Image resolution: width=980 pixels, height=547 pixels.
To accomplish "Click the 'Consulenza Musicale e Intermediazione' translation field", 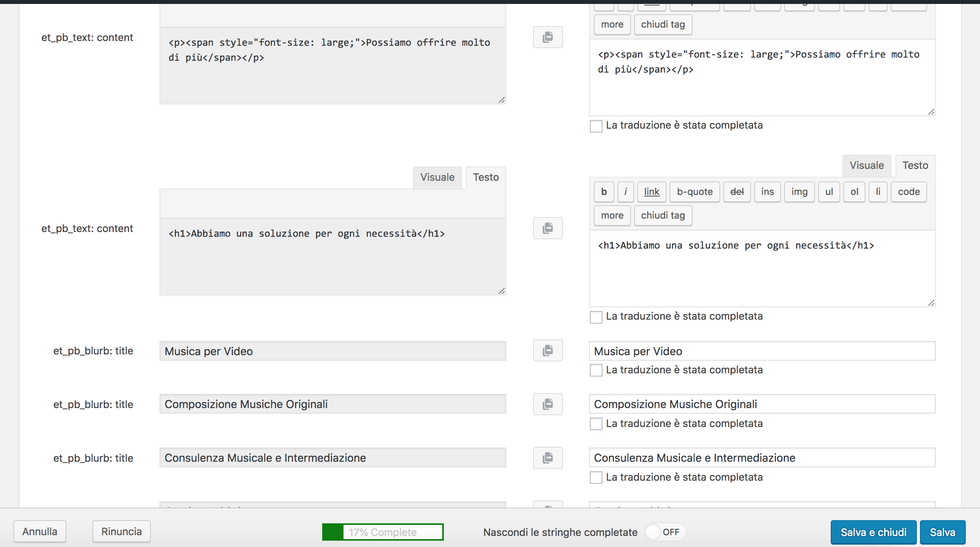I will coord(762,458).
